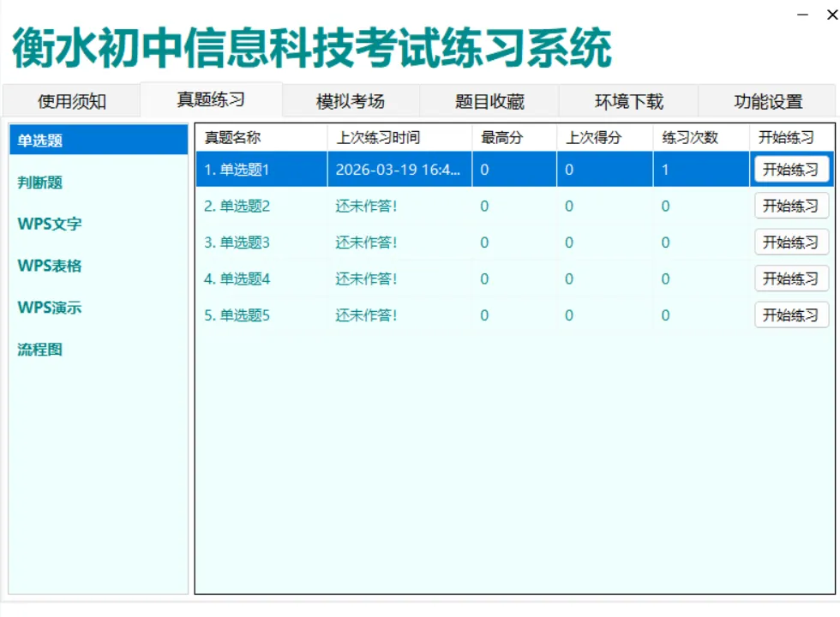Select the WPS文字 category

tap(47, 224)
